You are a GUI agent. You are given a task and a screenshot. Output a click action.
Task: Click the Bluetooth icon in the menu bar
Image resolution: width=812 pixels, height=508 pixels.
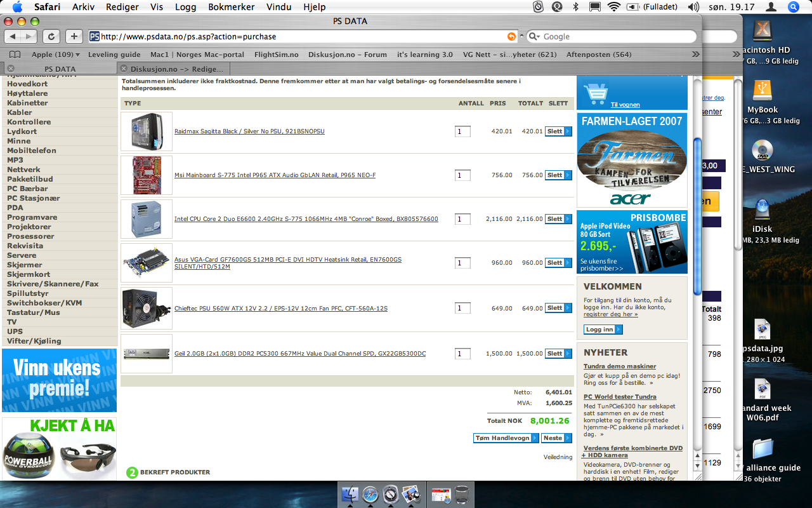[x=576, y=7]
